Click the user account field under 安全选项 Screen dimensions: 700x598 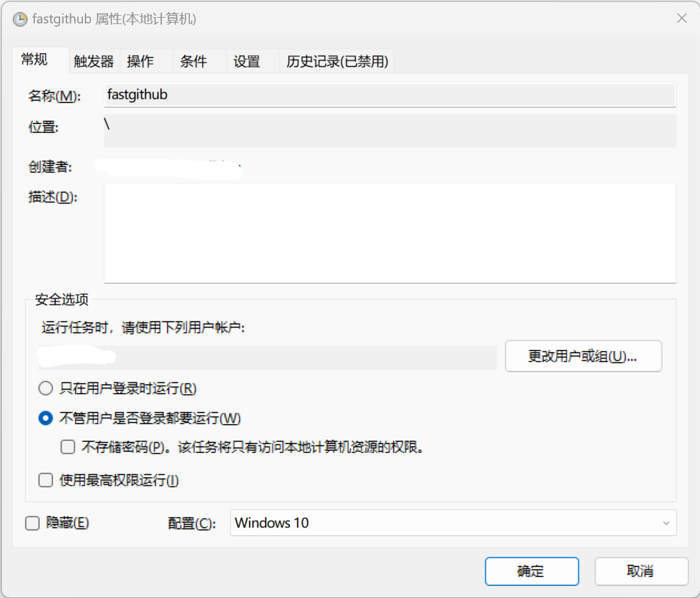tap(267, 357)
